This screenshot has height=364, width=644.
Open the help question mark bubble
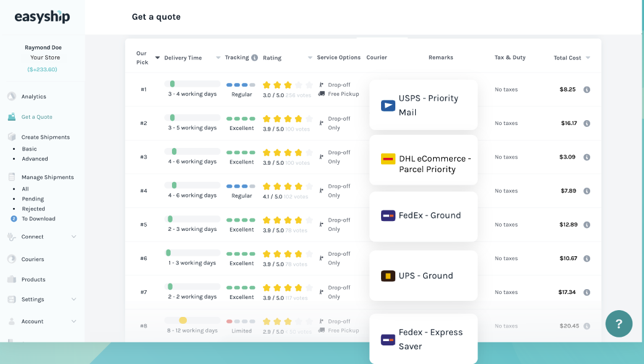point(619,323)
